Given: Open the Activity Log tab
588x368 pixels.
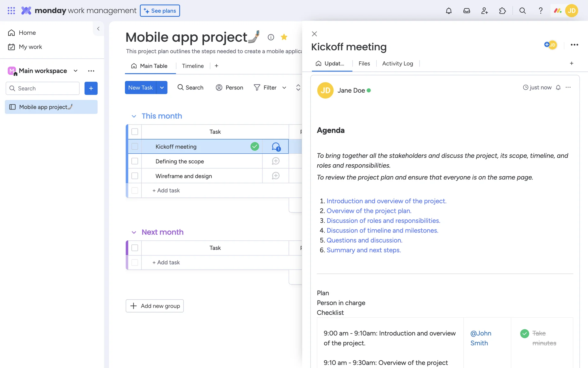Looking at the screenshot, I should (x=398, y=63).
